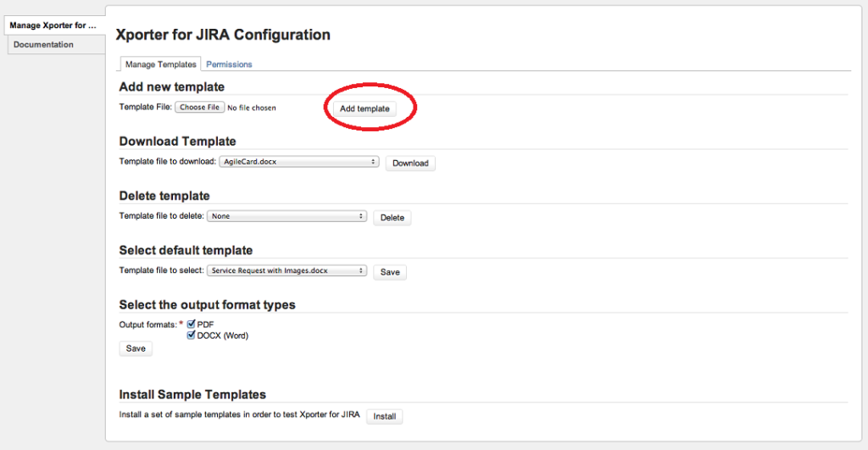Click the Install Sample Templates heading
This screenshot has height=450, width=868.
click(x=192, y=395)
